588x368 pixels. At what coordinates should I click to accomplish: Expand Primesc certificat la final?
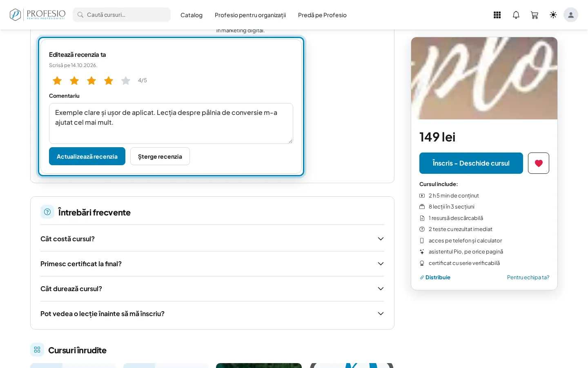point(212,264)
